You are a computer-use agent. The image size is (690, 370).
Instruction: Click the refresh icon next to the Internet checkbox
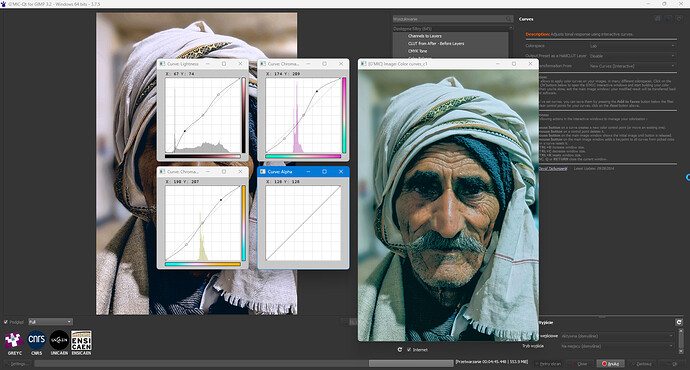(x=400, y=350)
